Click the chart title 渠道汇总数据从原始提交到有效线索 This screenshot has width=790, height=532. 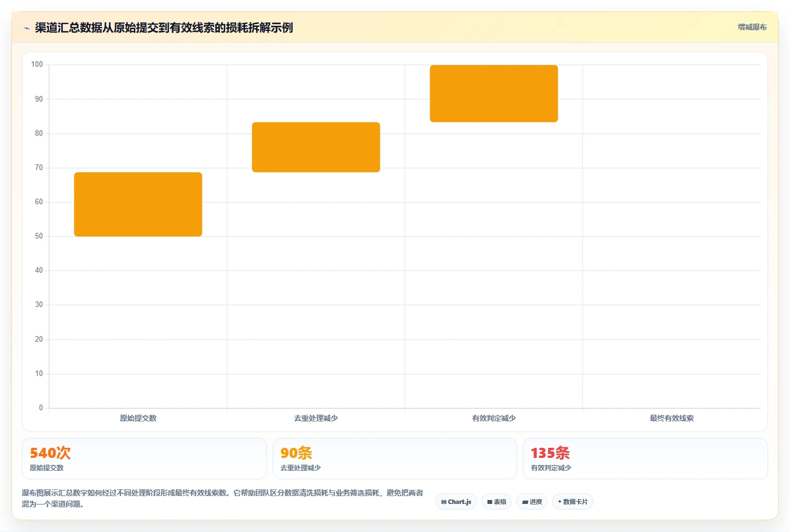(164, 27)
